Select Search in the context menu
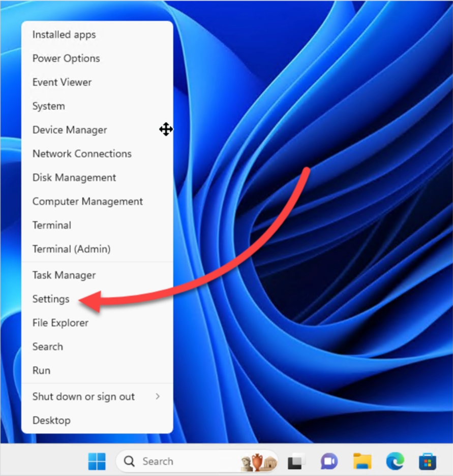The width and height of the screenshot is (453, 476). click(x=97, y=346)
